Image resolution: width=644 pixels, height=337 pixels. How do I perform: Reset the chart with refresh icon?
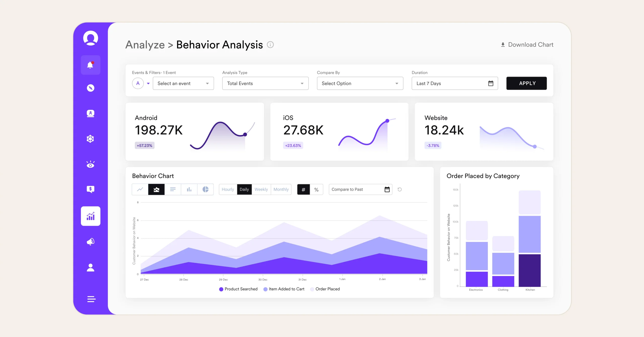(x=399, y=189)
